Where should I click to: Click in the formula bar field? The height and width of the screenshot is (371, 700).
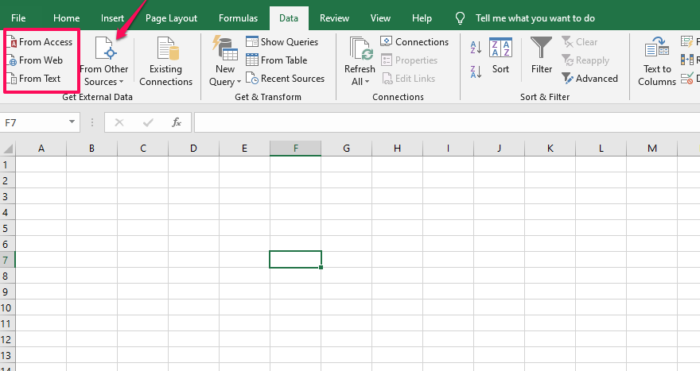pyautogui.click(x=447, y=122)
